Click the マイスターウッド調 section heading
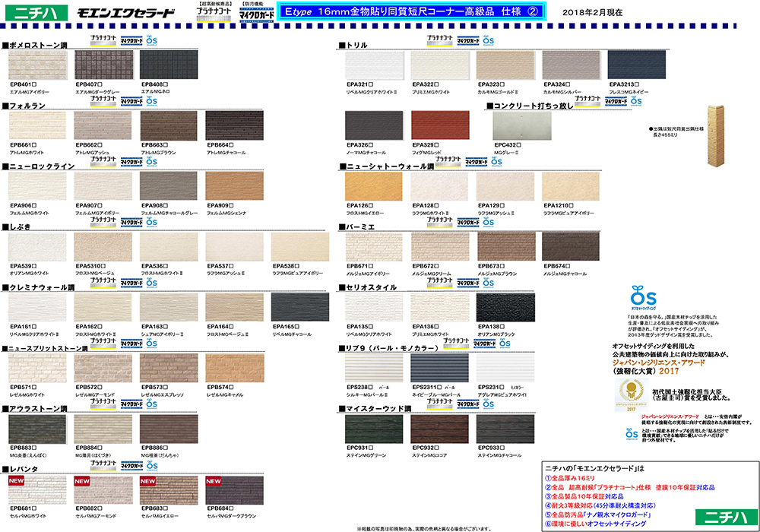The width and height of the screenshot is (760, 532). click(375, 408)
